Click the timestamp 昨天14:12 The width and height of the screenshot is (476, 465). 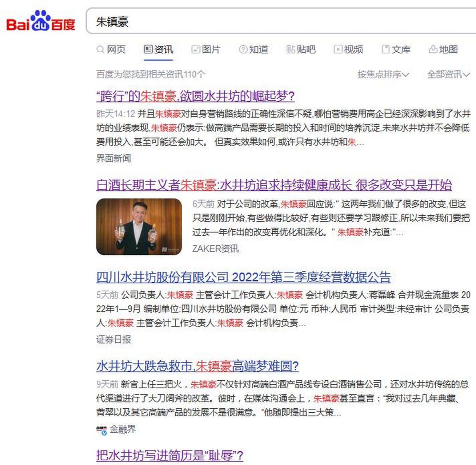point(116,114)
